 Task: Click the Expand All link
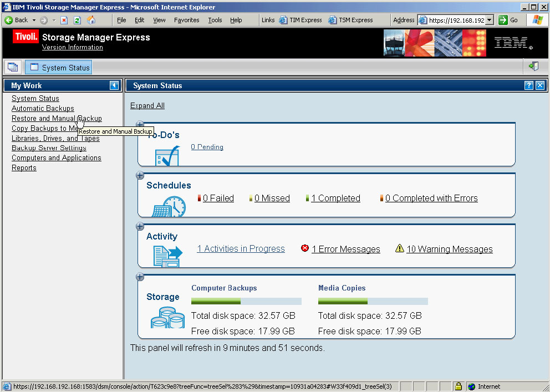point(147,105)
